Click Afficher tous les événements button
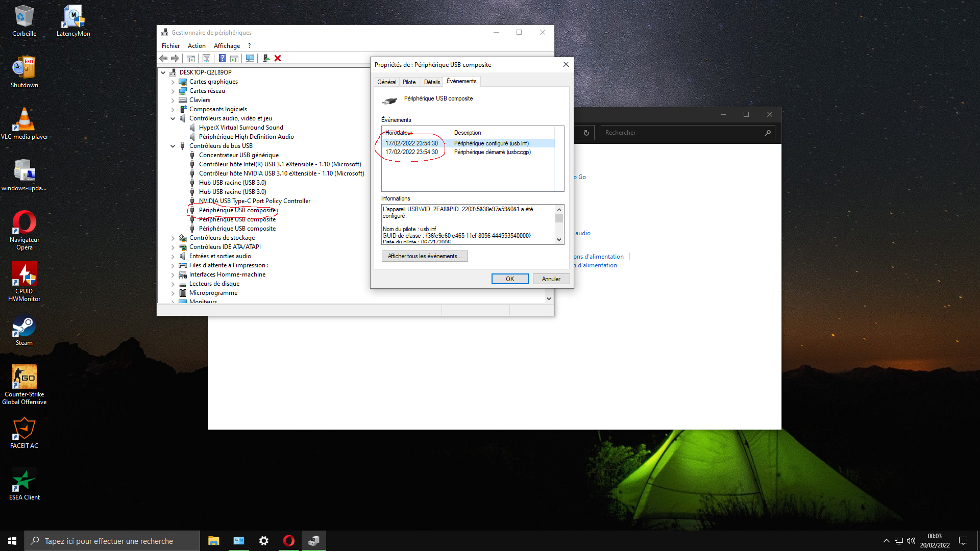The width and height of the screenshot is (980, 551). tap(424, 256)
